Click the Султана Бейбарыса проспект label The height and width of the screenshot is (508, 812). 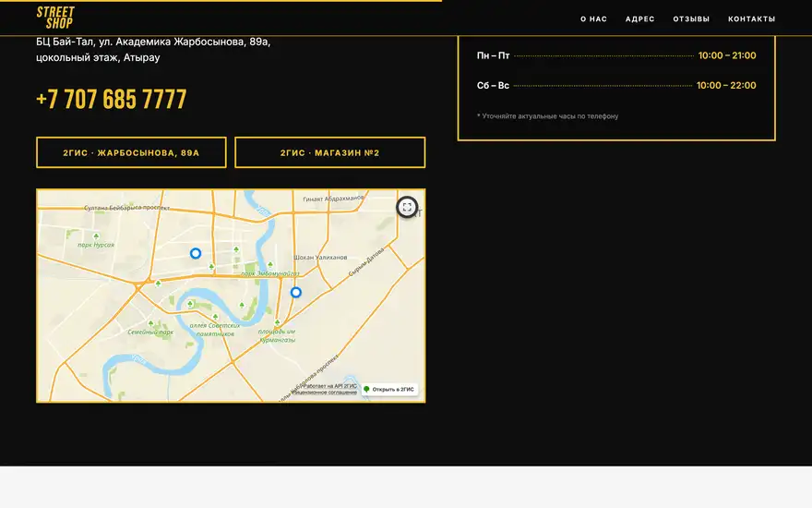(x=127, y=207)
